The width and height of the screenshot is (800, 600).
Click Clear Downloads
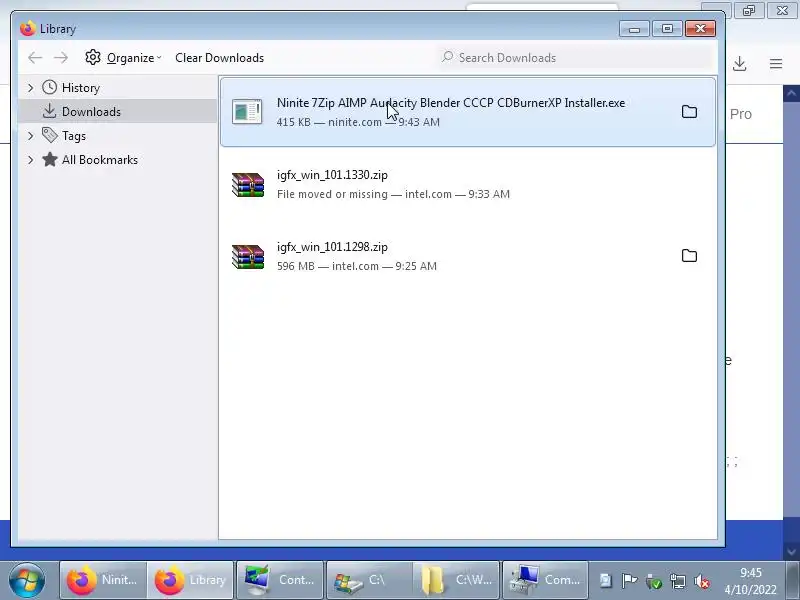[x=219, y=58]
